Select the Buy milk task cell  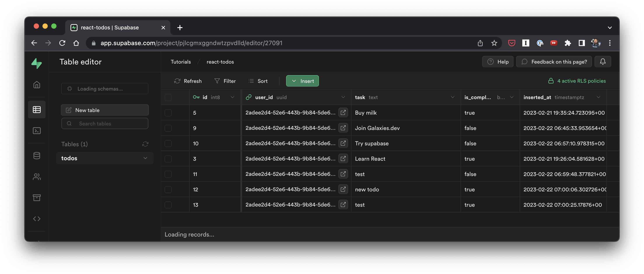[x=406, y=113]
